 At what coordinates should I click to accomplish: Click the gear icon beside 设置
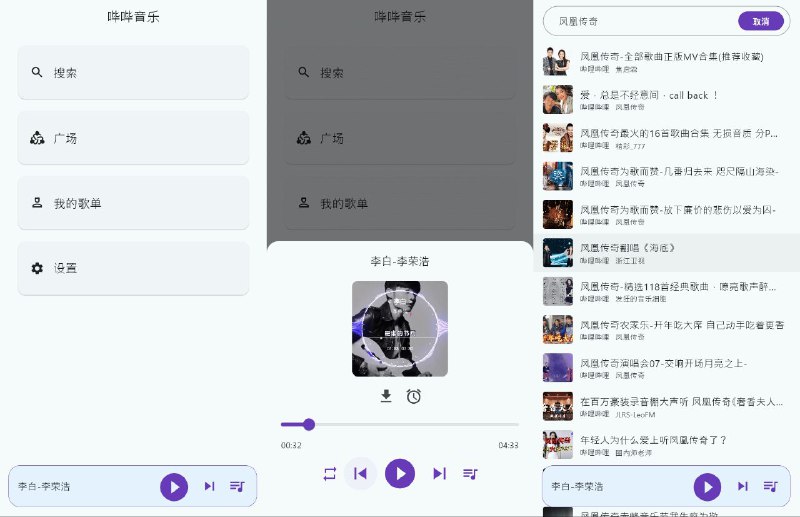click(37, 268)
